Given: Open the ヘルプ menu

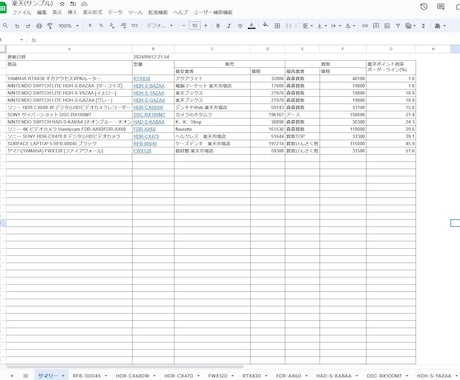Looking at the screenshot, I should coord(181,12).
